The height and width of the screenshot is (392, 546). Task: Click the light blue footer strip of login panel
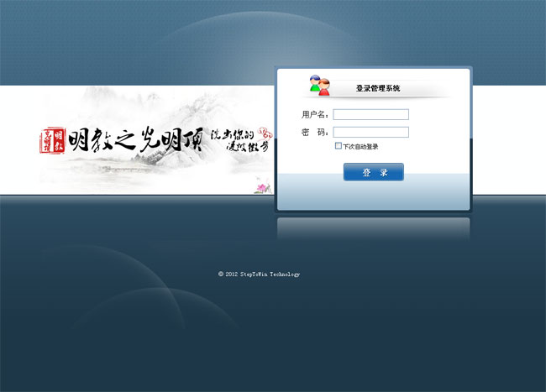374,197
